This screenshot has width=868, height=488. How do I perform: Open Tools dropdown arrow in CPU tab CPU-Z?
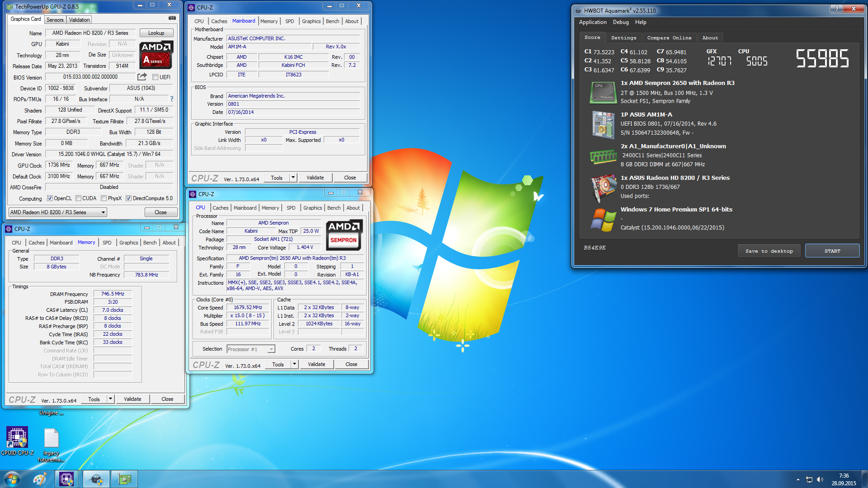tap(294, 364)
